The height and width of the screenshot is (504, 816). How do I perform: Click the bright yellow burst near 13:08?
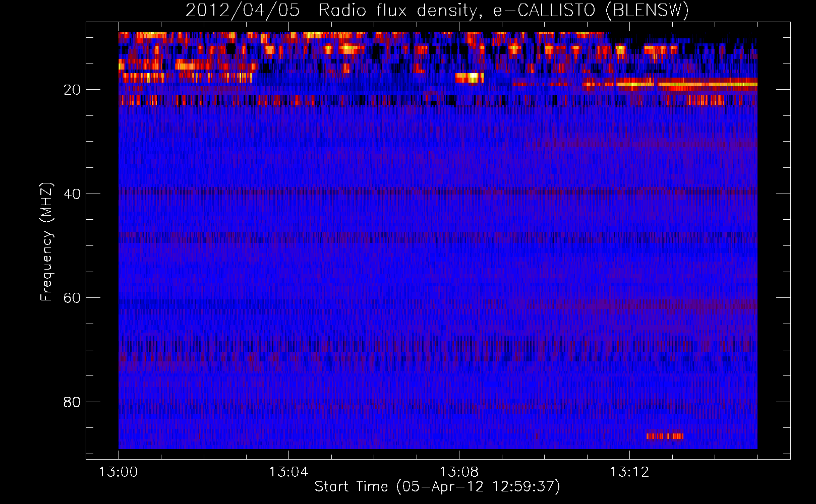click(x=469, y=78)
